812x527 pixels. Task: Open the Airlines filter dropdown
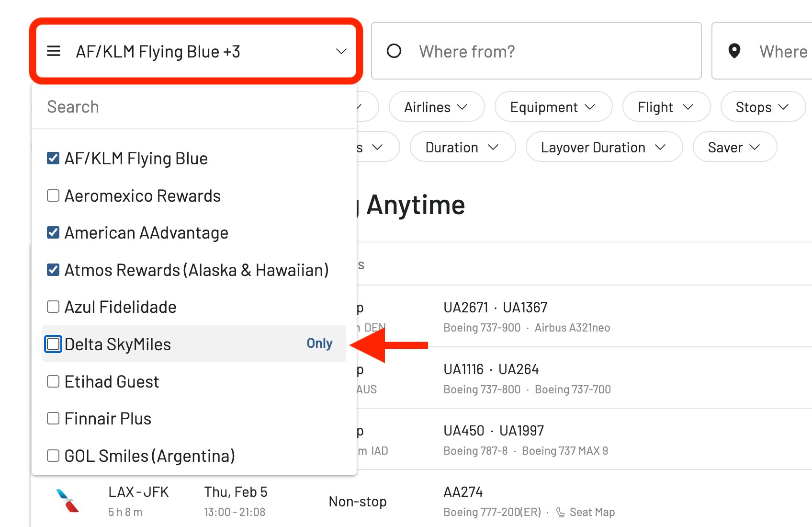click(x=436, y=107)
